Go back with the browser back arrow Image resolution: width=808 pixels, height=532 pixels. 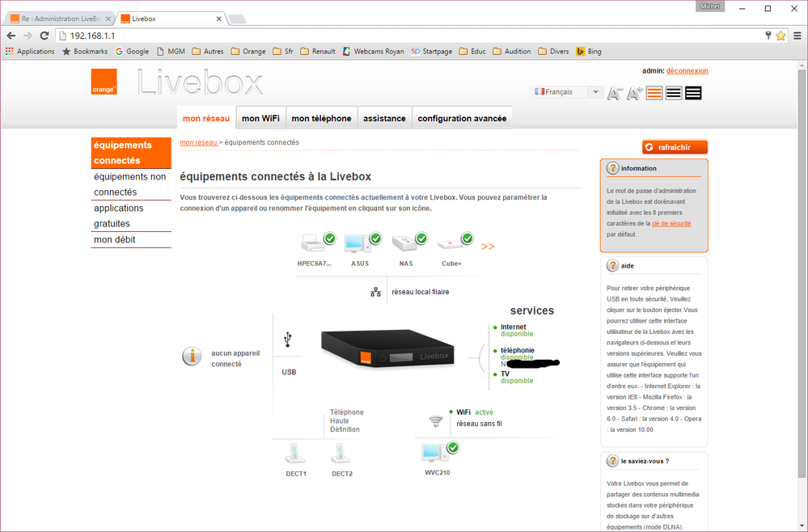tap(11, 36)
